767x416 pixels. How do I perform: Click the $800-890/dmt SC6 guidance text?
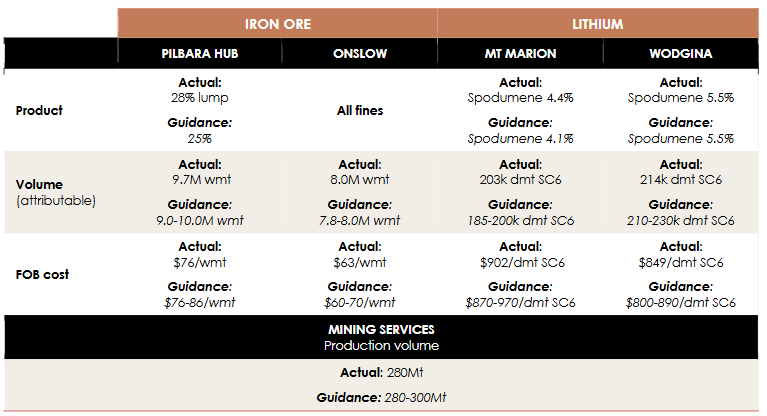point(680,303)
